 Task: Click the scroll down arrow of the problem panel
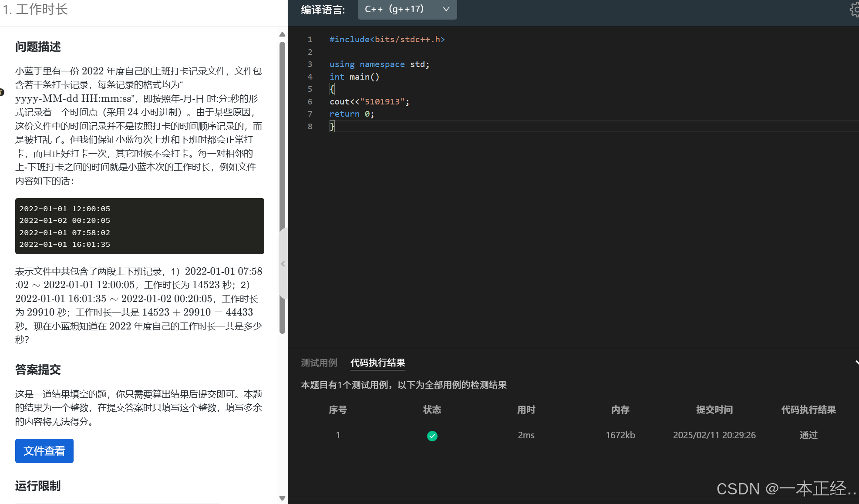(x=282, y=498)
